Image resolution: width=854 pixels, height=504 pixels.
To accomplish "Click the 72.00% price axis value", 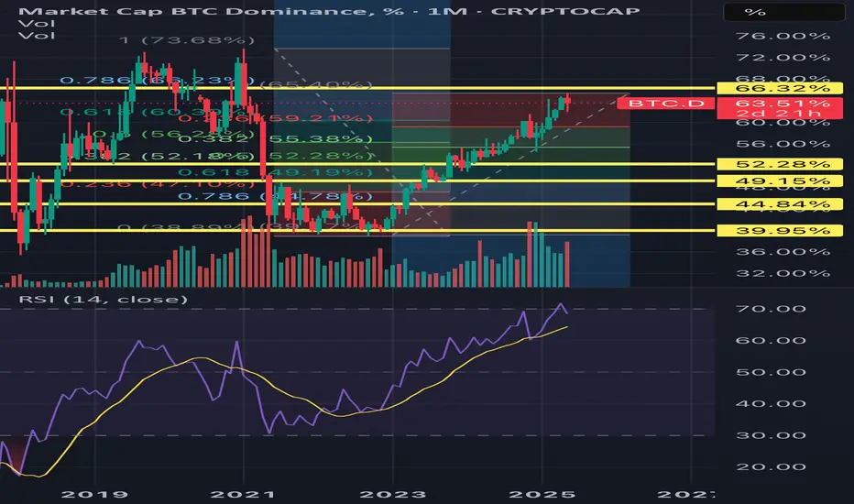I will 783,57.
